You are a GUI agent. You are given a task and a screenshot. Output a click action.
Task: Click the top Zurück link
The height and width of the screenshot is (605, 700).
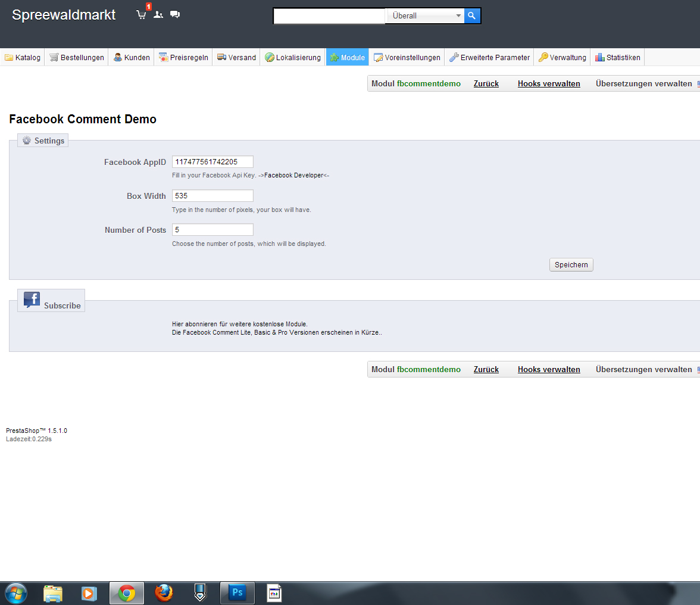click(486, 83)
